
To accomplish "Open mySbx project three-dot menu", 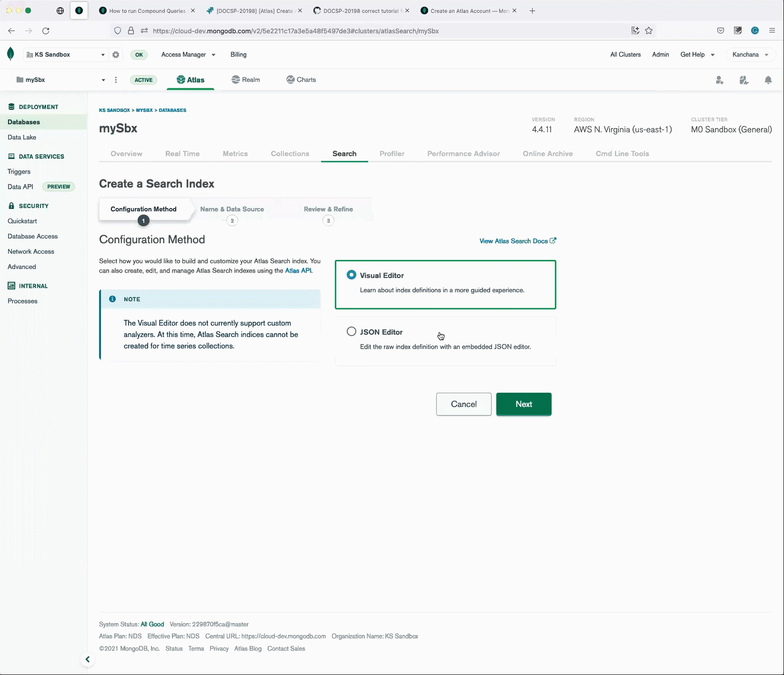I will (x=116, y=80).
